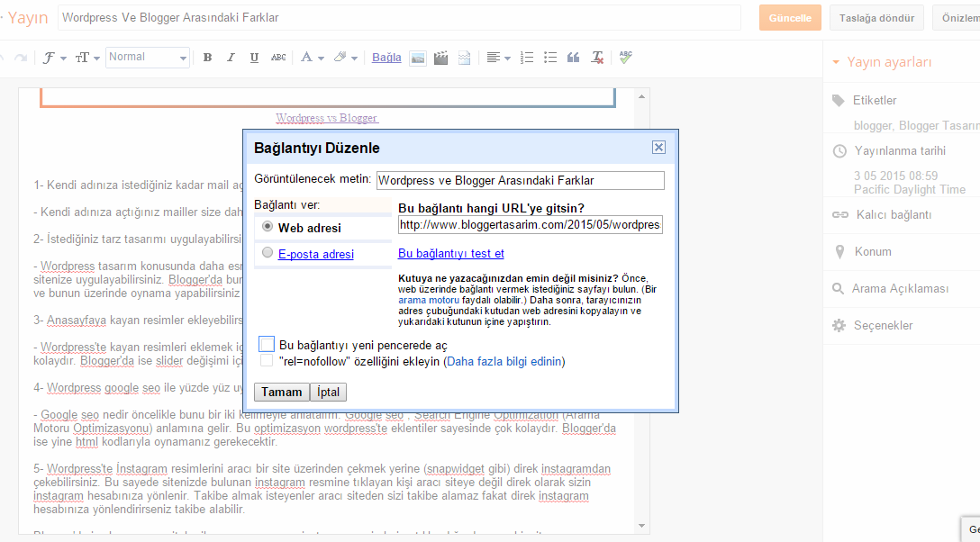980x542 pixels.
Task: Toggle bold formatting
Action: point(207,58)
